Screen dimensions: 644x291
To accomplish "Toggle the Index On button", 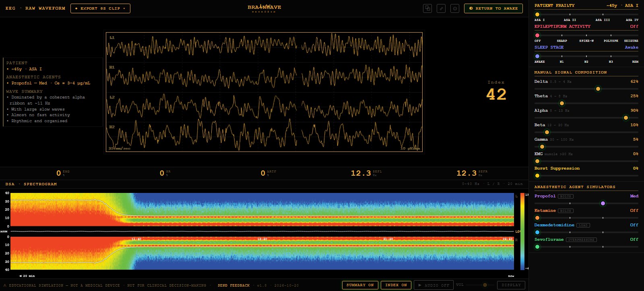I will (396, 285).
